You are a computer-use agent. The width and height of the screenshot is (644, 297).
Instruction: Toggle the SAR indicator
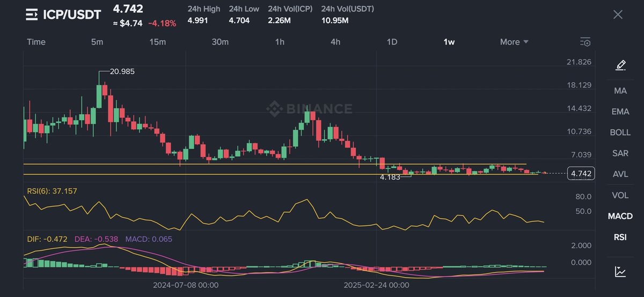click(x=620, y=153)
